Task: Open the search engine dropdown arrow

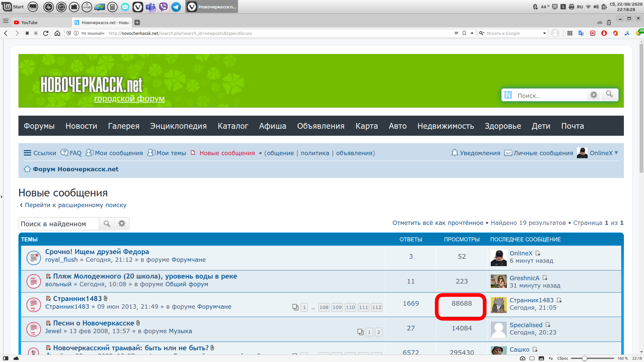Action: point(544,33)
